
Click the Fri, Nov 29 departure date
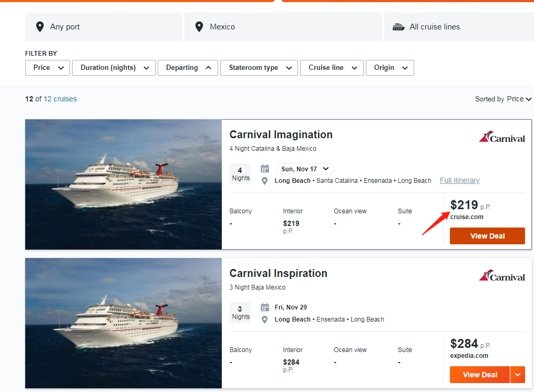291,307
